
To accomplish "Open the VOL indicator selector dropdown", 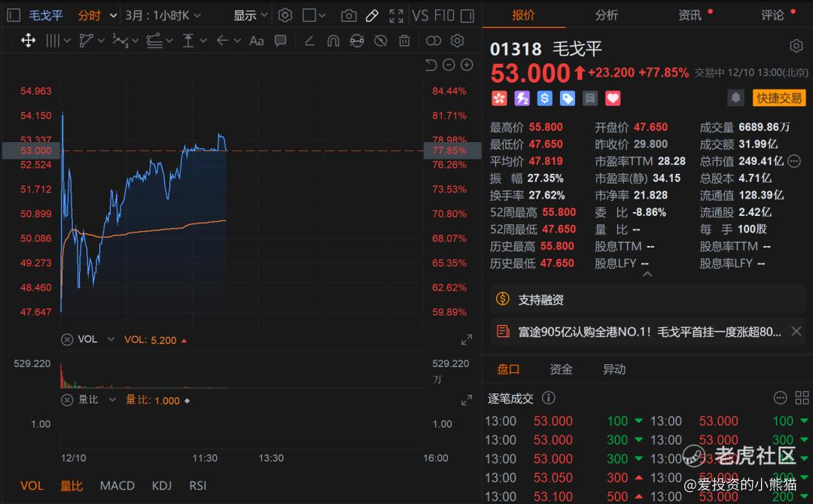I will point(111,339).
